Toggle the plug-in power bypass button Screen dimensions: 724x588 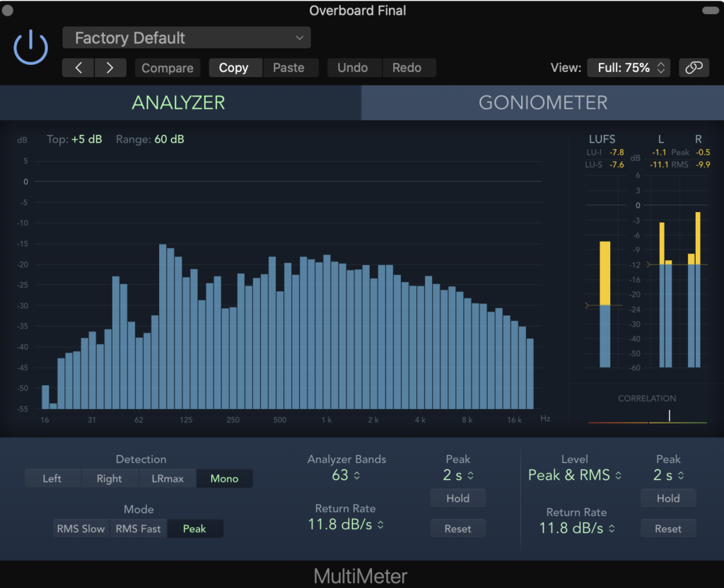tap(30, 48)
